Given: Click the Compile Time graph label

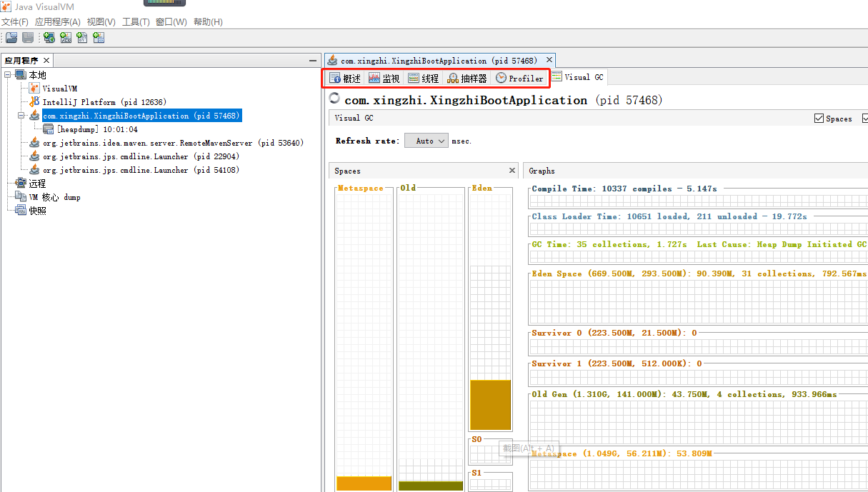Looking at the screenshot, I should 624,189.
